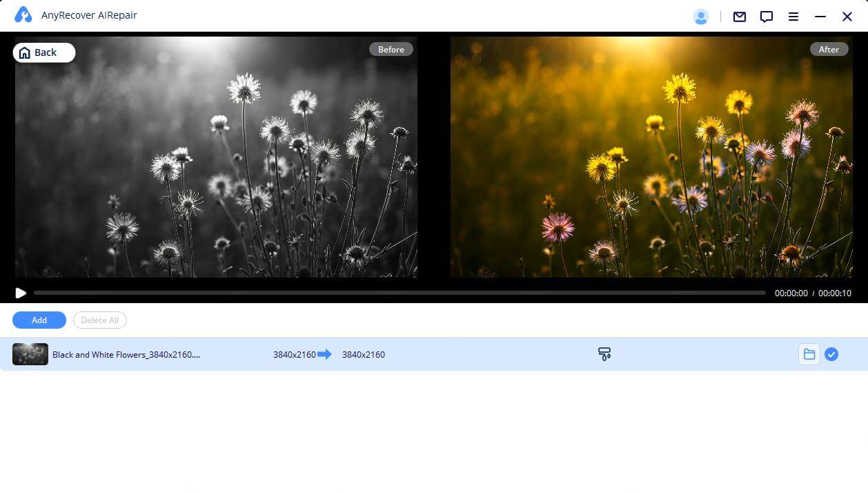
Task: Click the video playback progress bar
Action: pyautogui.click(x=400, y=293)
